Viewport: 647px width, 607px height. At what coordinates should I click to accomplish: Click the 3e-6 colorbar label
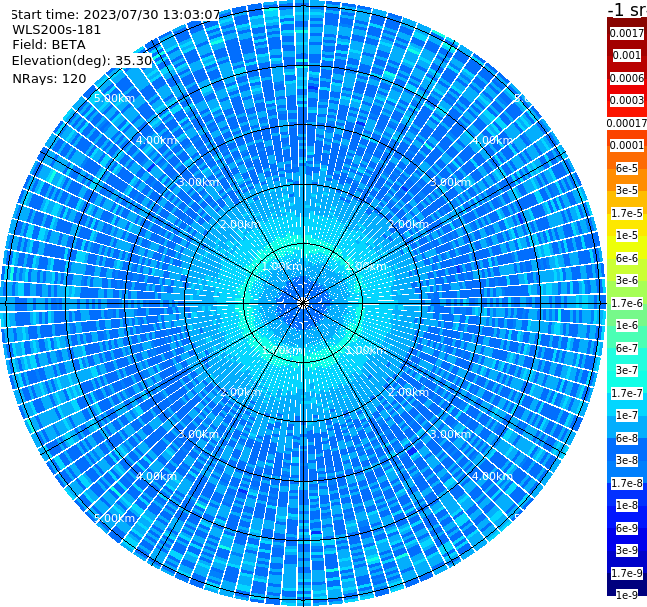pos(627,280)
